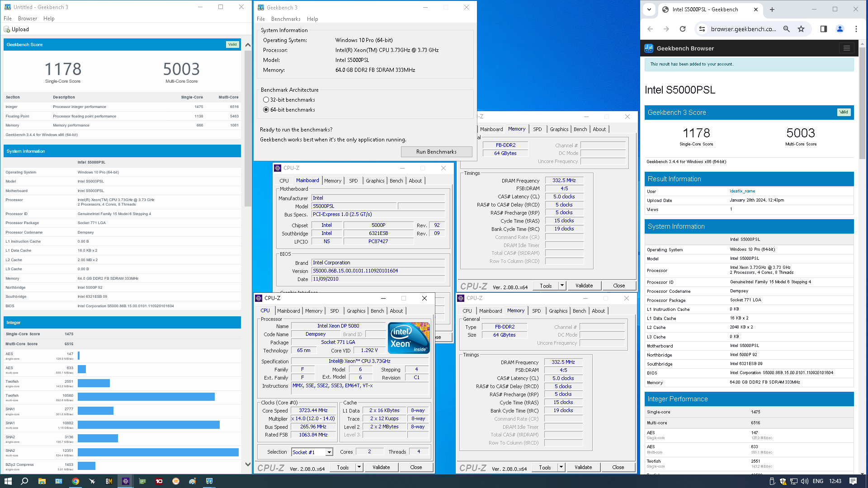The image size is (868, 488).
Task: Switch to Mainboard tab in lower Memory CPU-Z window
Action: pos(491,311)
